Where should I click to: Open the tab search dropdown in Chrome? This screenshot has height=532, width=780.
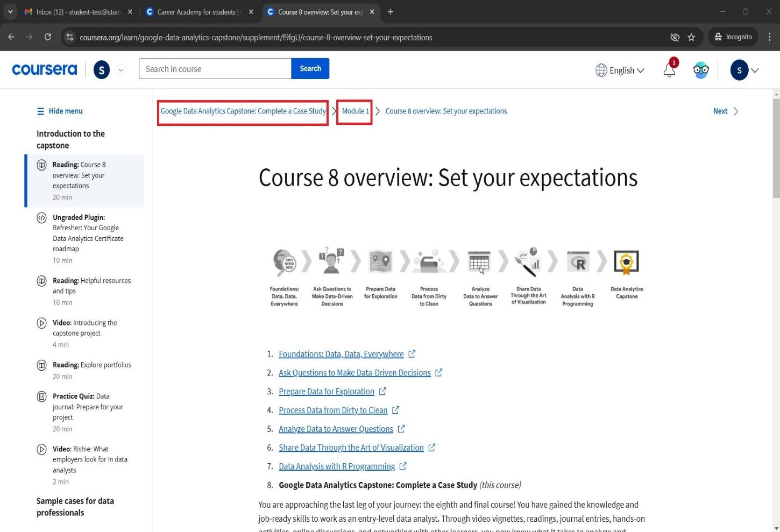[10, 12]
